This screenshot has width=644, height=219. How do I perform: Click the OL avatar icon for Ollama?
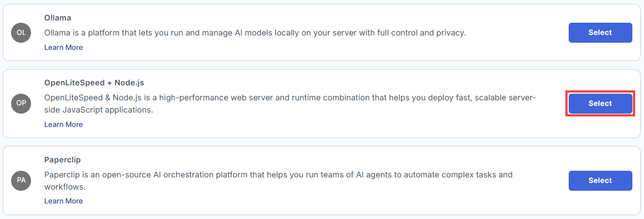tap(22, 33)
